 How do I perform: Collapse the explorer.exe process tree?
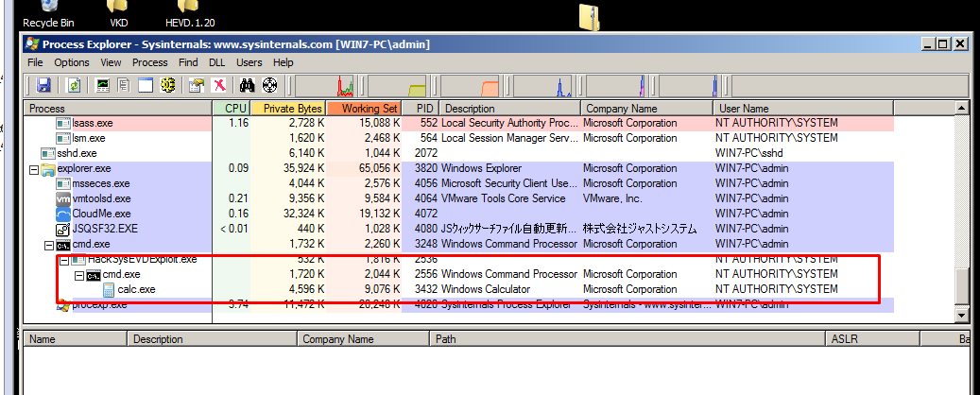pyautogui.click(x=35, y=169)
